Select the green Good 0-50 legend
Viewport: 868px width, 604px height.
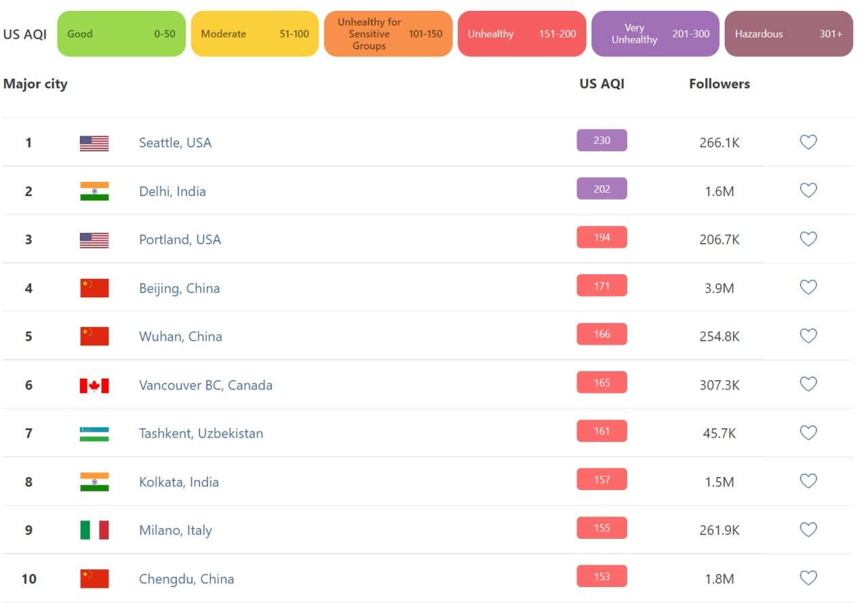click(x=121, y=34)
